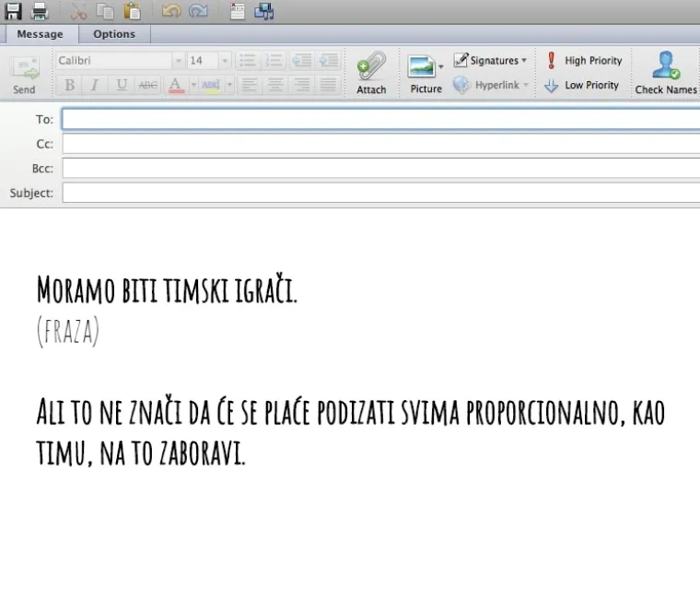Switch to the Options tab

pyautogui.click(x=114, y=34)
